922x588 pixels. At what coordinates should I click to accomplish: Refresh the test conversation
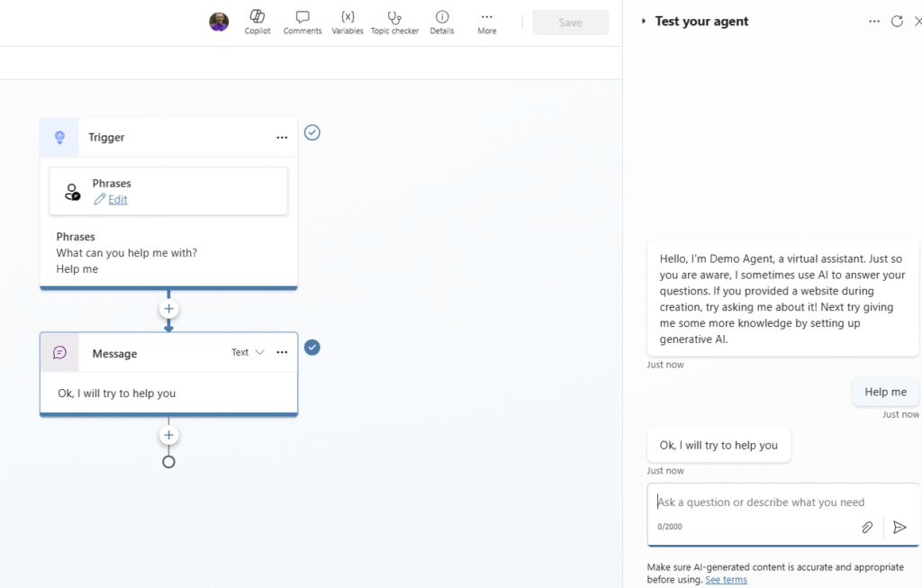point(897,22)
